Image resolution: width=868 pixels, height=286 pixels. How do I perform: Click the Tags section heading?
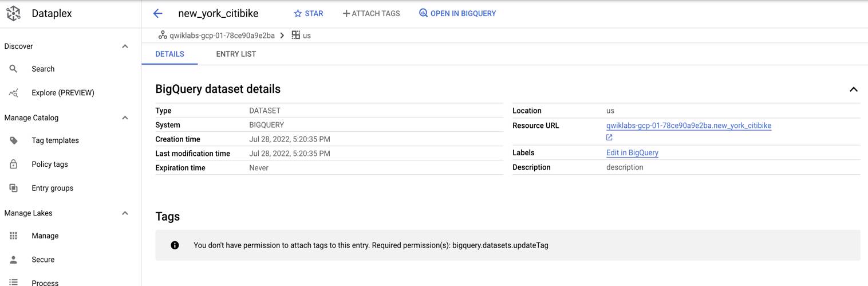(x=168, y=217)
